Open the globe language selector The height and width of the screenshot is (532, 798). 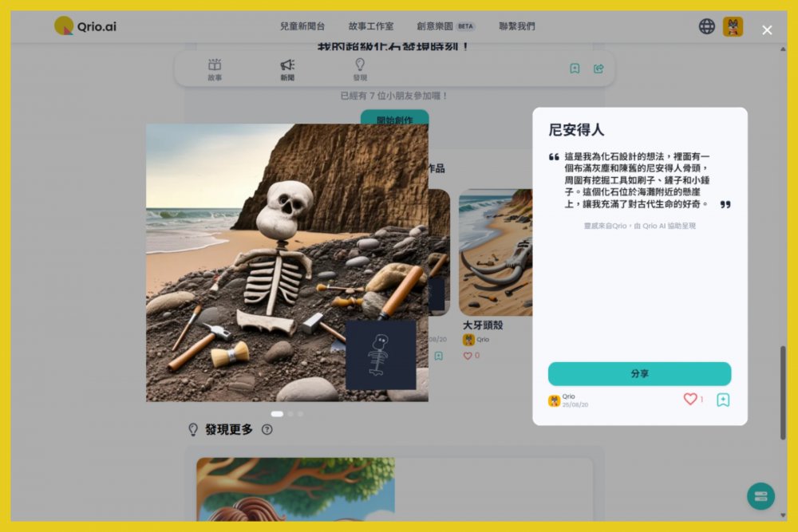click(x=707, y=26)
